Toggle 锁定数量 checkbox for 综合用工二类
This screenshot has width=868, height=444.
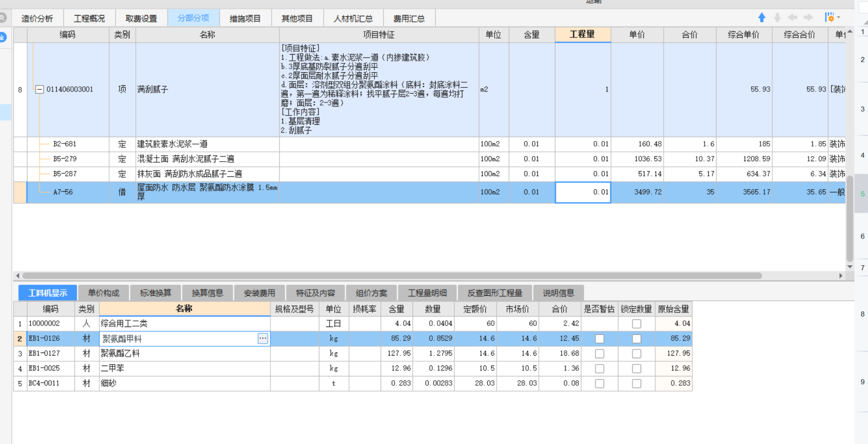[x=637, y=324]
